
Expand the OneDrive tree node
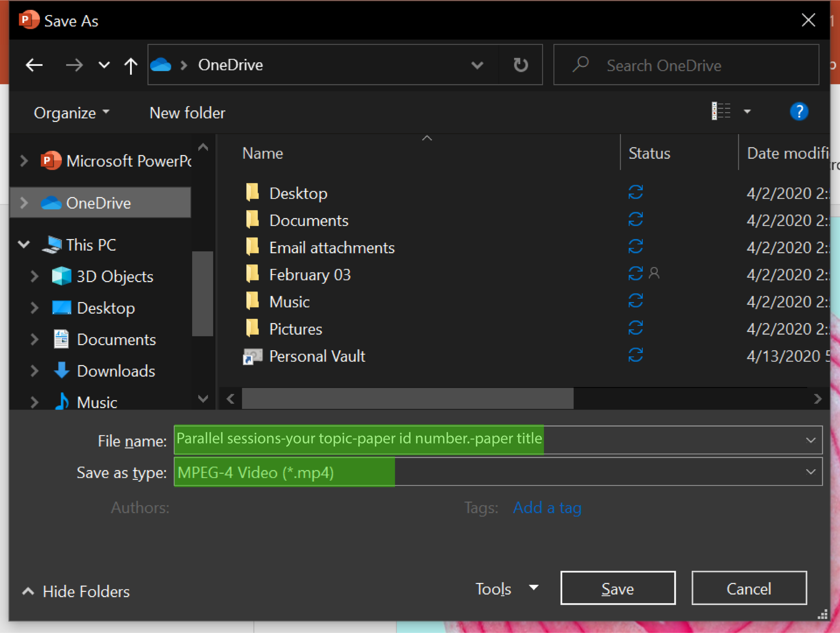click(x=24, y=203)
